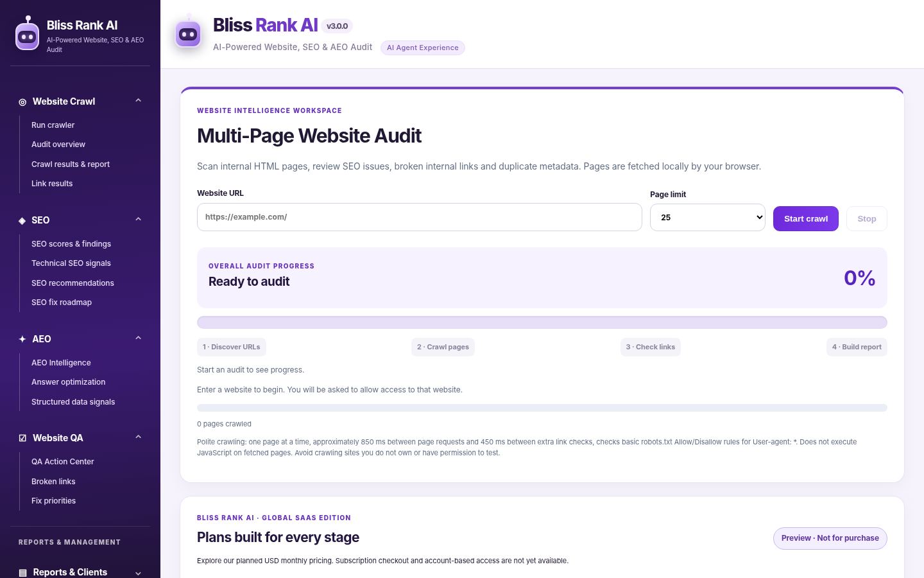Click the Start crawl button

click(x=806, y=219)
